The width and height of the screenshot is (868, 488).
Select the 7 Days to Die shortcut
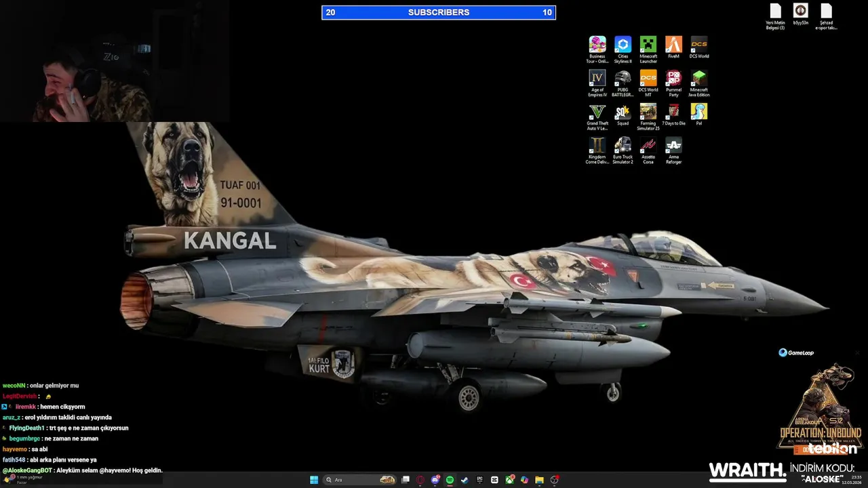click(x=673, y=115)
